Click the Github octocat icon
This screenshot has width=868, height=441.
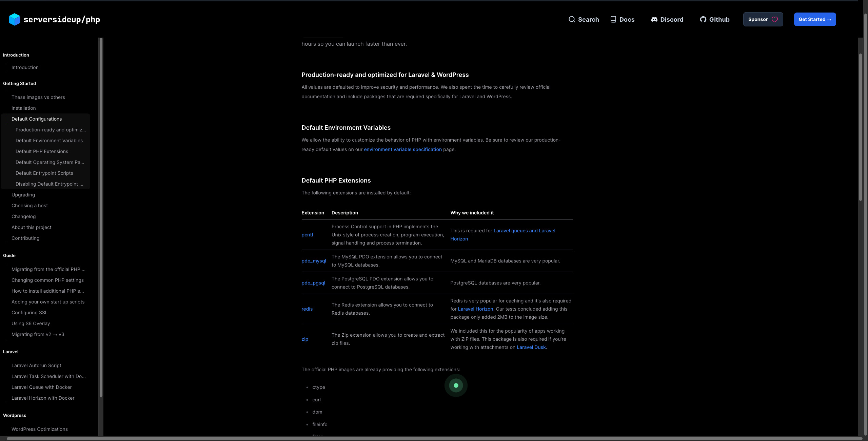pyautogui.click(x=703, y=19)
